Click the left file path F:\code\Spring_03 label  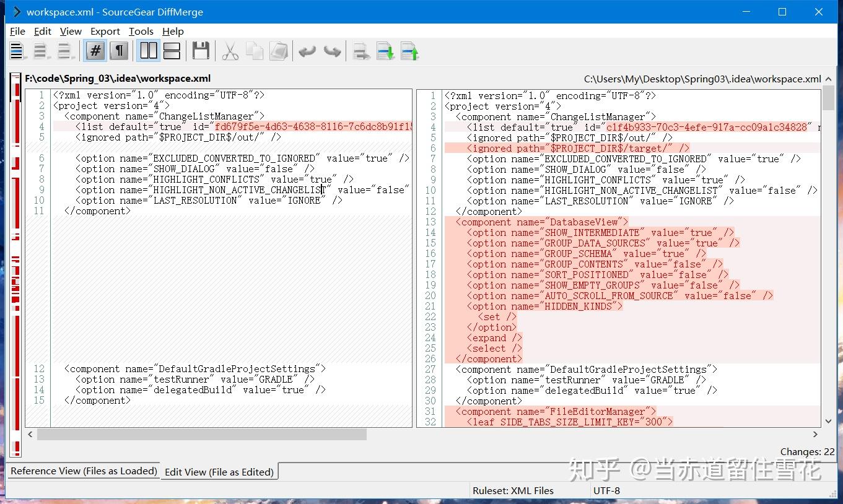pyautogui.click(x=118, y=79)
